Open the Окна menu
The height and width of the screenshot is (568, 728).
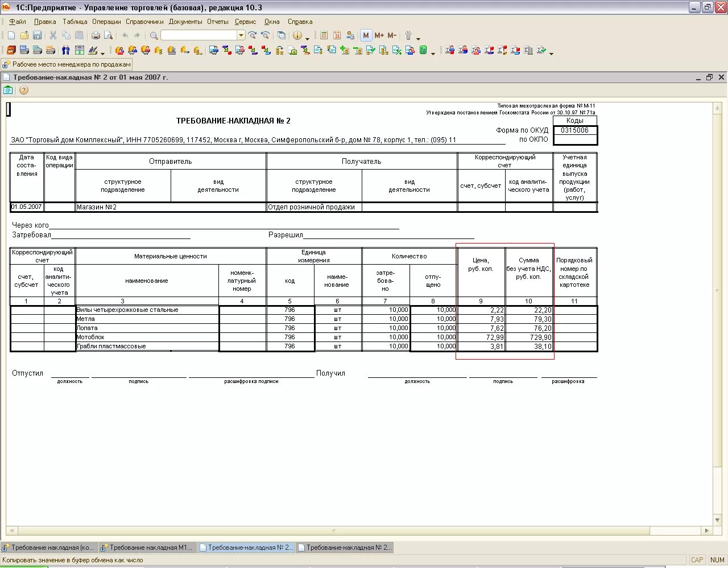272,22
